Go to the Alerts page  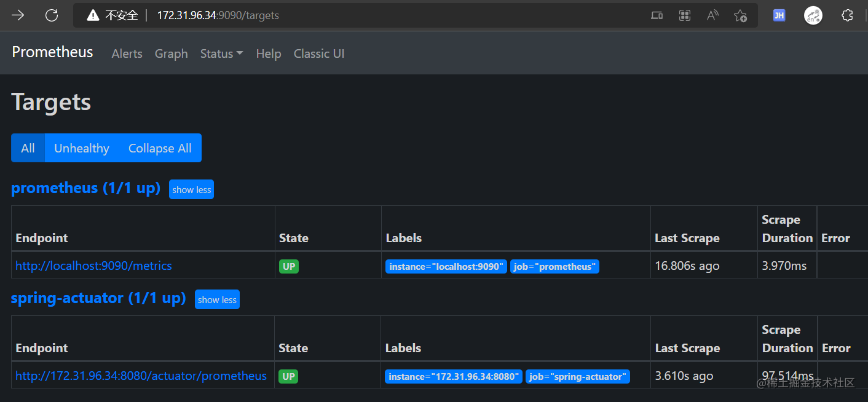click(x=127, y=53)
